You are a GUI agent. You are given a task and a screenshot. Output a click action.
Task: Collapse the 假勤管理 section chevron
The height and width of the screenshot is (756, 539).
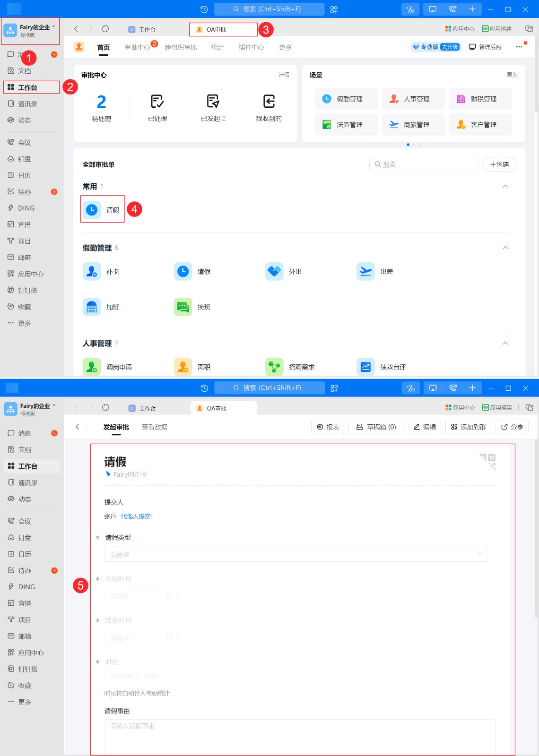point(505,248)
